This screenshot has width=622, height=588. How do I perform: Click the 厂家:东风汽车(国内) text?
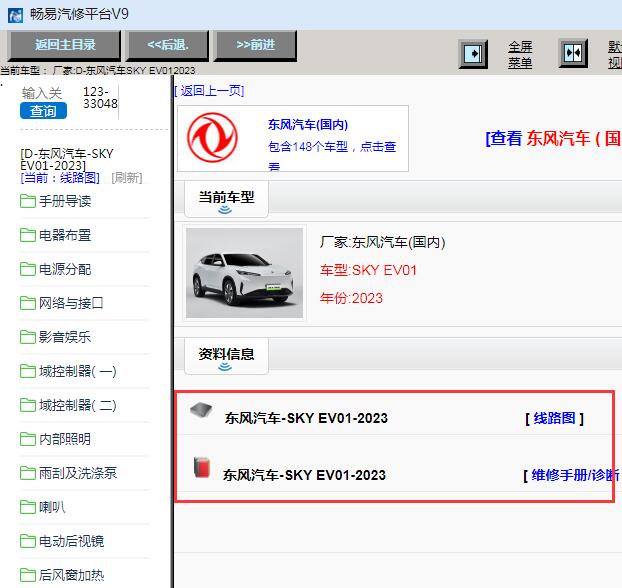[x=383, y=242]
